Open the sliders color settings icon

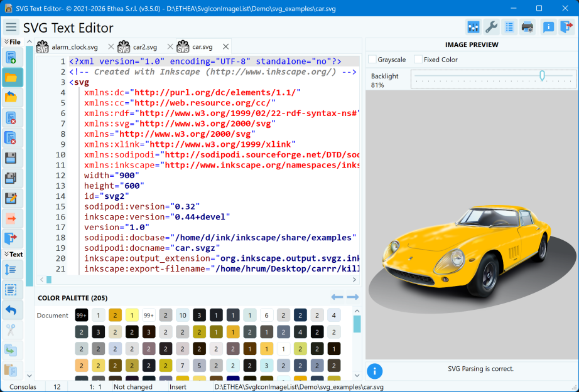[x=473, y=27]
